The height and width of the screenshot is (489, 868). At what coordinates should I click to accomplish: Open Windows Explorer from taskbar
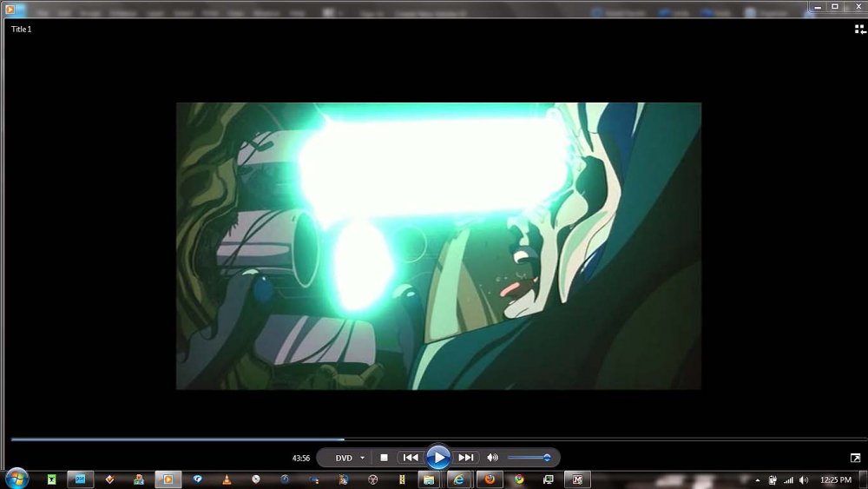tap(429, 479)
